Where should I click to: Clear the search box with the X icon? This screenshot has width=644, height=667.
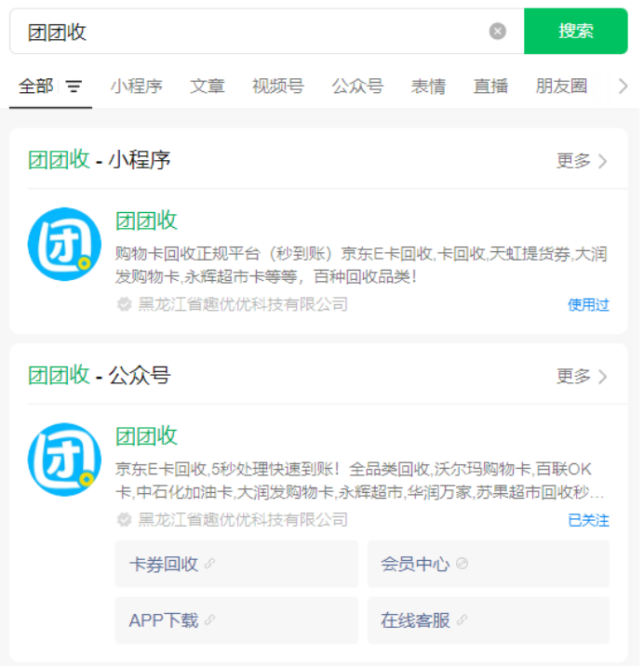(x=497, y=31)
